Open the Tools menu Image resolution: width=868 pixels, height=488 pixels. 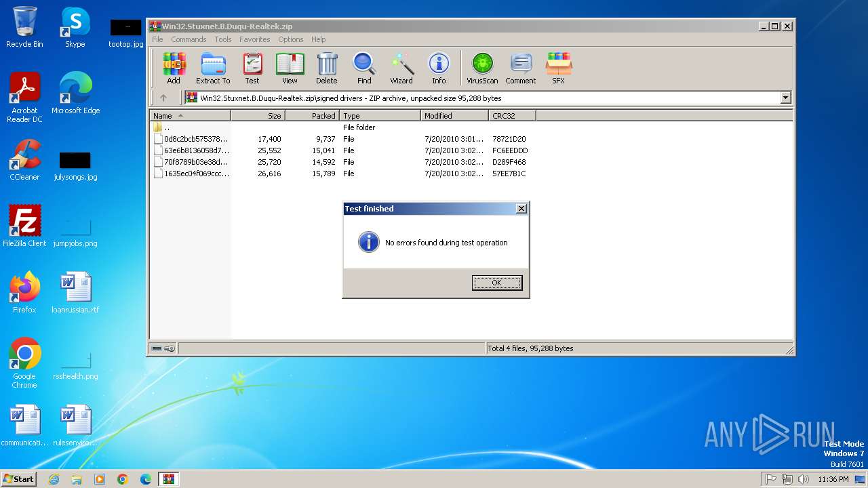(223, 39)
